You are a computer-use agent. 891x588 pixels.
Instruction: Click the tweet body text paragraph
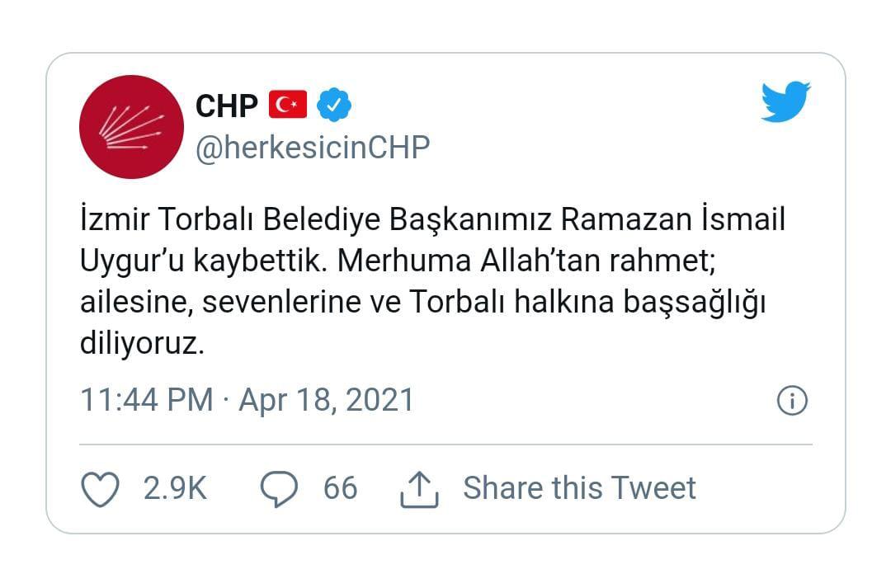click(432, 281)
